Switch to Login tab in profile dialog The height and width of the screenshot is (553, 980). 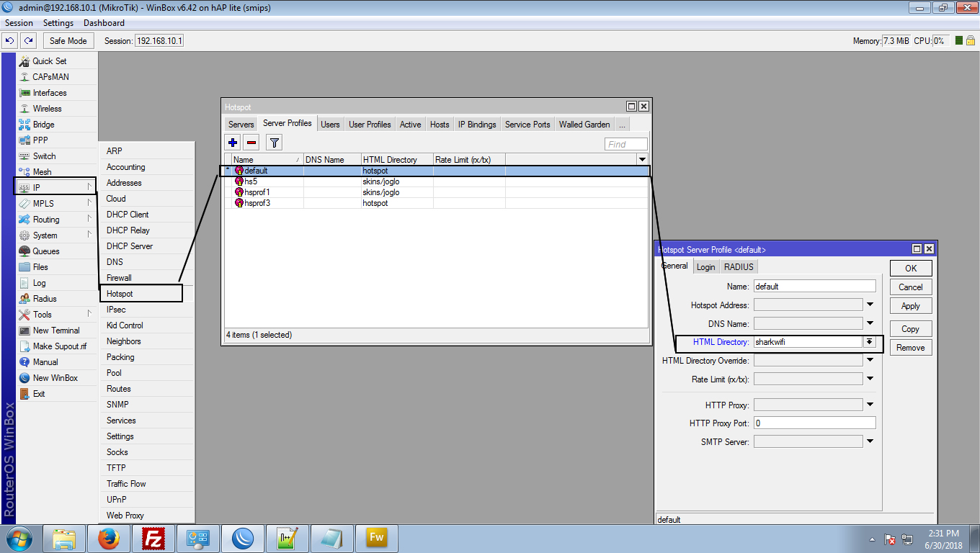(x=705, y=267)
